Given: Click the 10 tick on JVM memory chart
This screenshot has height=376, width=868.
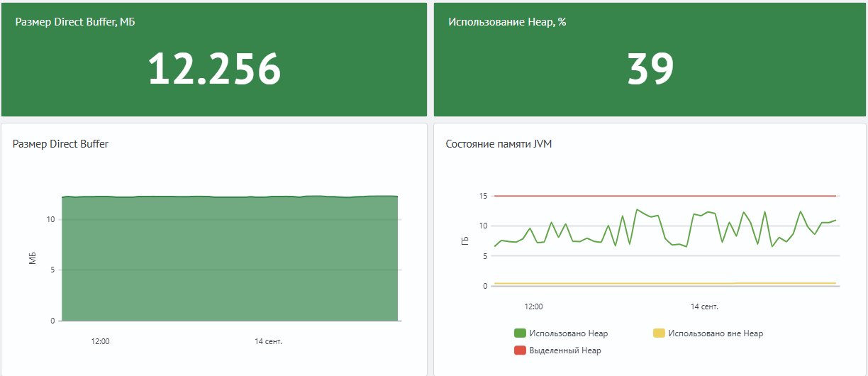Looking at the screenshot, I should click(482, 226).
